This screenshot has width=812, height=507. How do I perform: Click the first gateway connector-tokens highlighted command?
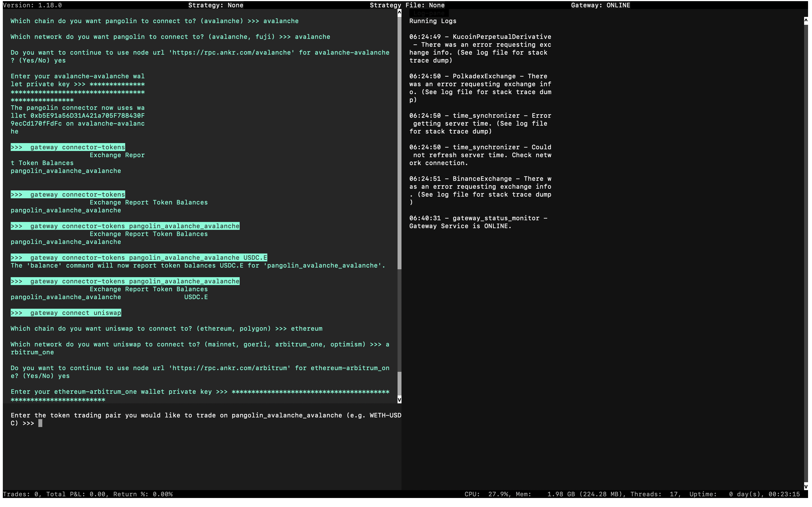(x=68, y=147)
